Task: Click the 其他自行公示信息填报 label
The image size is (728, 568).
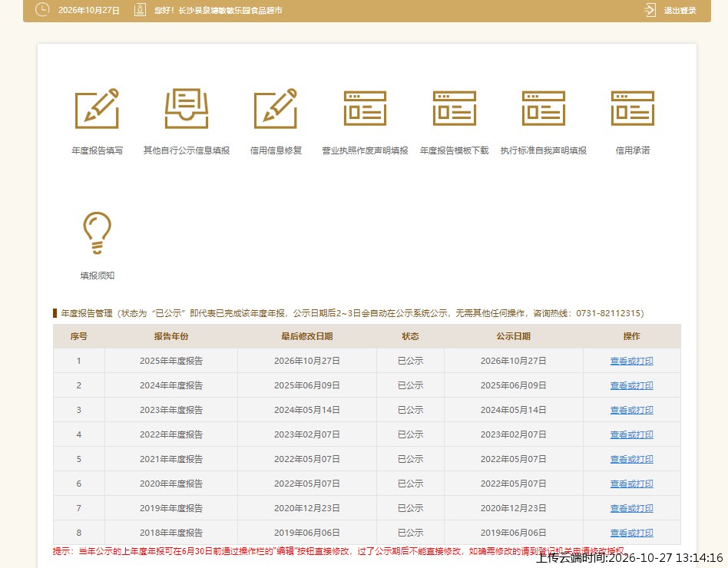Action: point(186,150)
